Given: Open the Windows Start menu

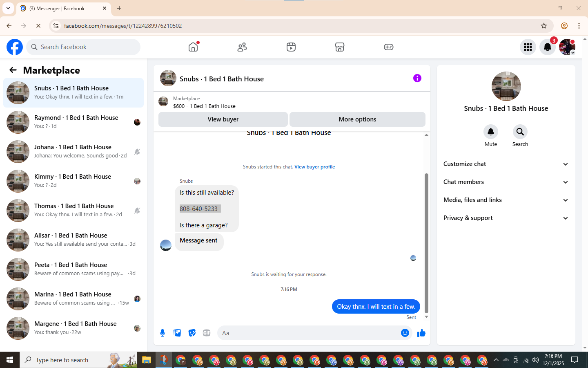Looking at the screenshot, I should coord(10,360).
